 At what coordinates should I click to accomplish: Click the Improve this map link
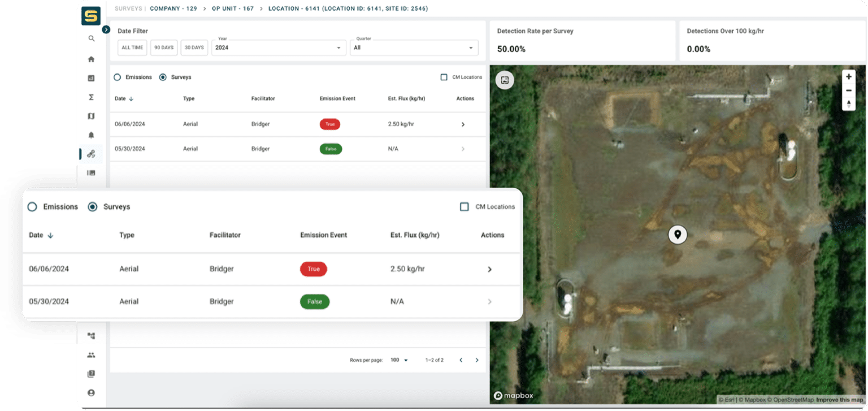point(839,400)
